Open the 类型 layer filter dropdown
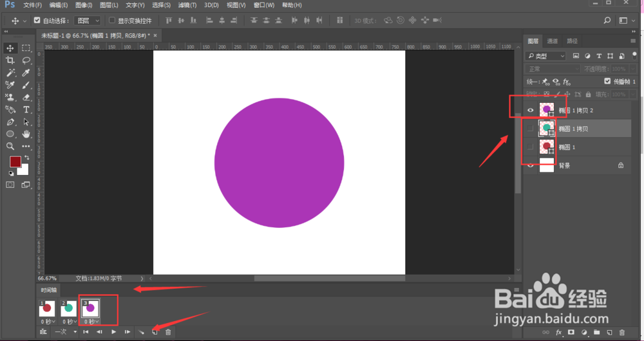Screen dimensions: 644x341 (546, 56)
